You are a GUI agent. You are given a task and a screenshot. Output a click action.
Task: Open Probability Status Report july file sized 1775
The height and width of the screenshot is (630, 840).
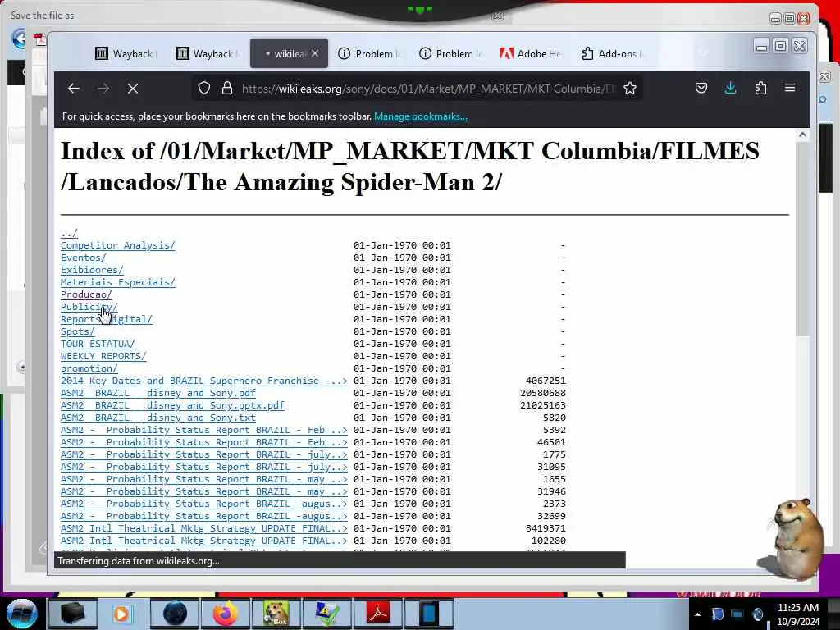click(x=204, y=454)
